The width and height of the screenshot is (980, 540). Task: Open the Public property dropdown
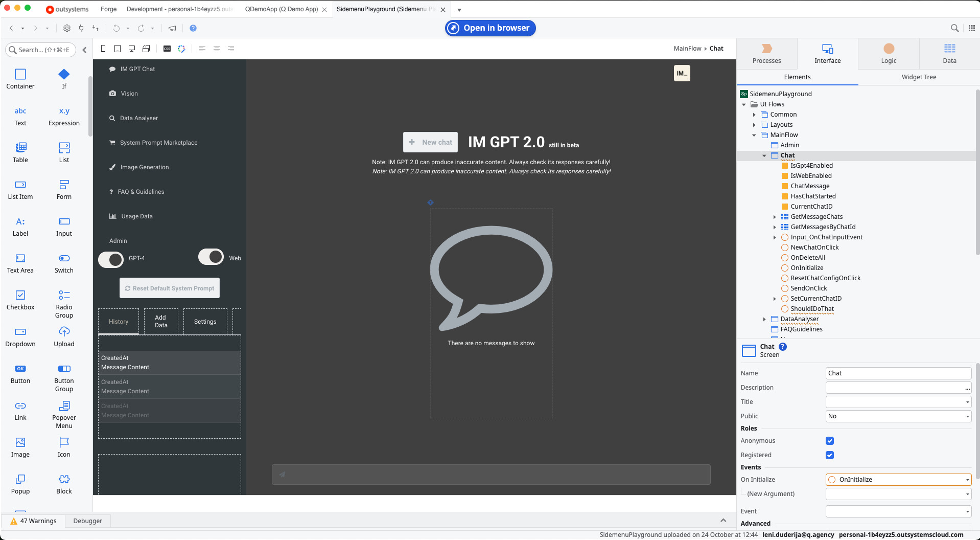(967, 416)
